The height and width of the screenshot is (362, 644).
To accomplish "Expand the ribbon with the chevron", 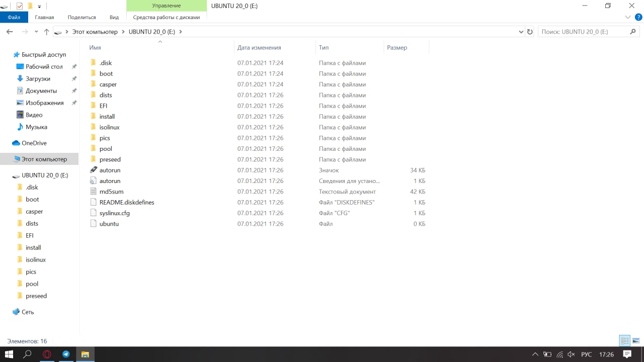I will coord(628,17).
